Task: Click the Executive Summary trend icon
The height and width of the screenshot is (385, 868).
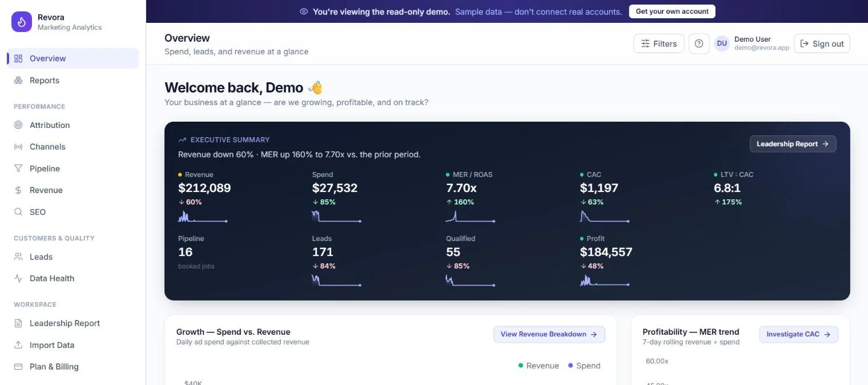Action: coord(182,139)
